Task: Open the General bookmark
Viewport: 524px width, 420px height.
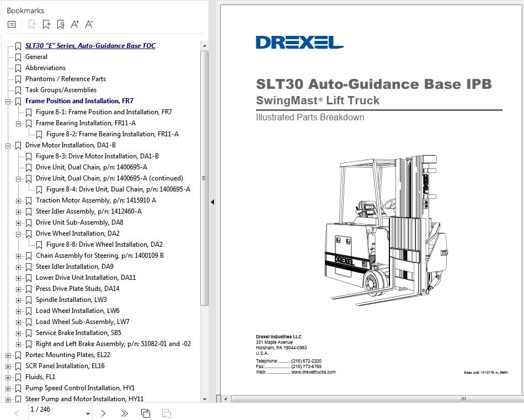Action: (x=36, y=57)
